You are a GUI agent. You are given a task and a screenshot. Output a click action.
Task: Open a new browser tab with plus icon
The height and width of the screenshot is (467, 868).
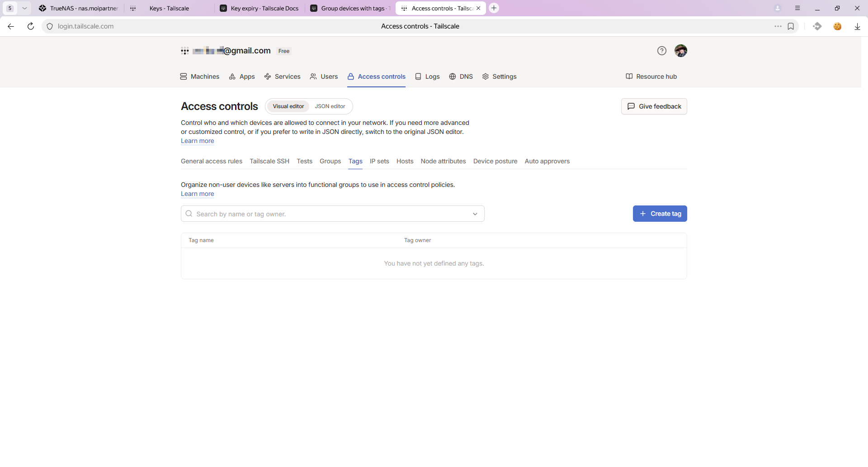point(494,8)
